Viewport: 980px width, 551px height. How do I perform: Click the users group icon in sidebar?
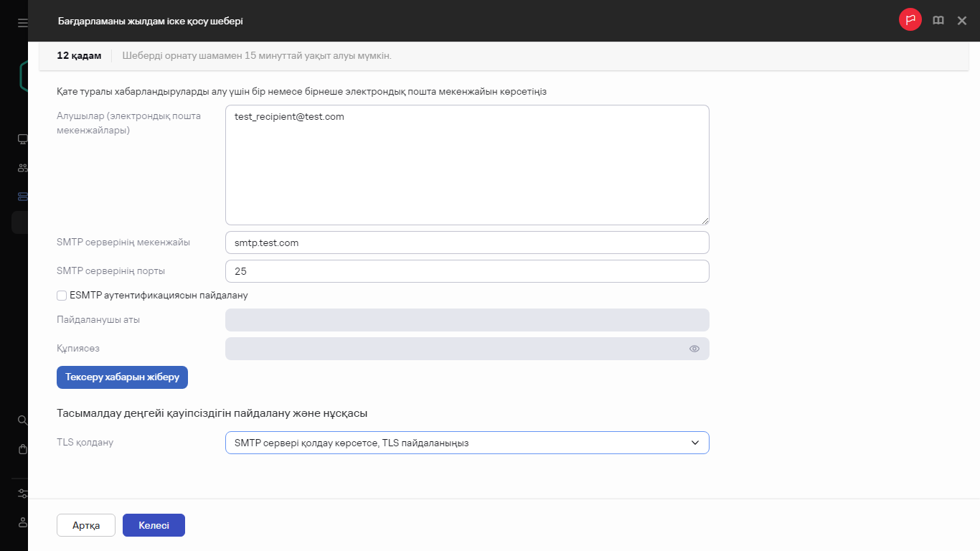pos(22,168)
